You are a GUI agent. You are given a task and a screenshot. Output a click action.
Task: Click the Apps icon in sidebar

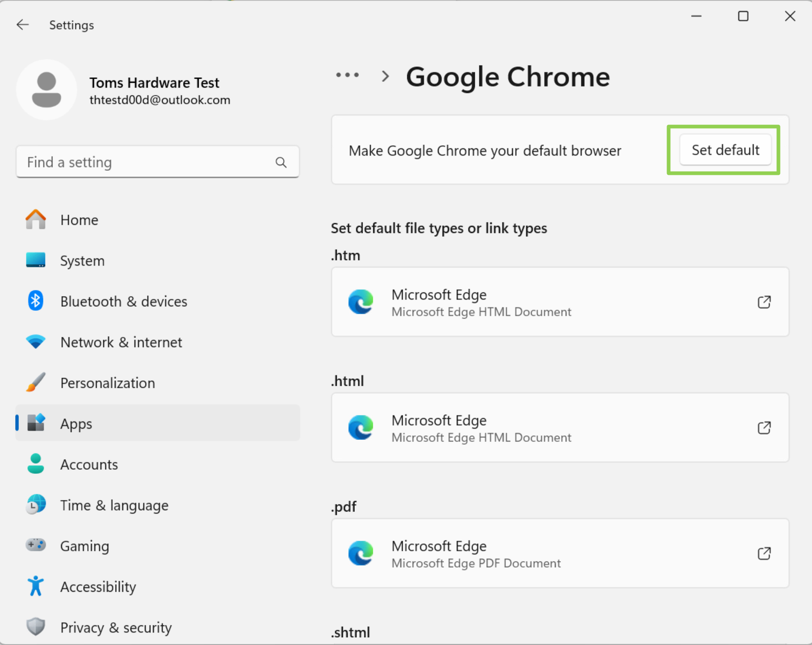click(36, 423)
